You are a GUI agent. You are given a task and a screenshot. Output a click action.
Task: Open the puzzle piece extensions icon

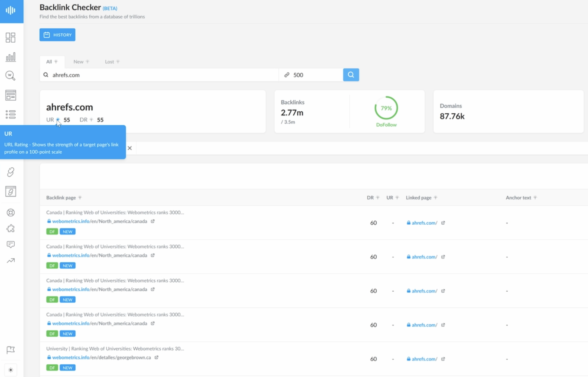[x=11, y=229]
